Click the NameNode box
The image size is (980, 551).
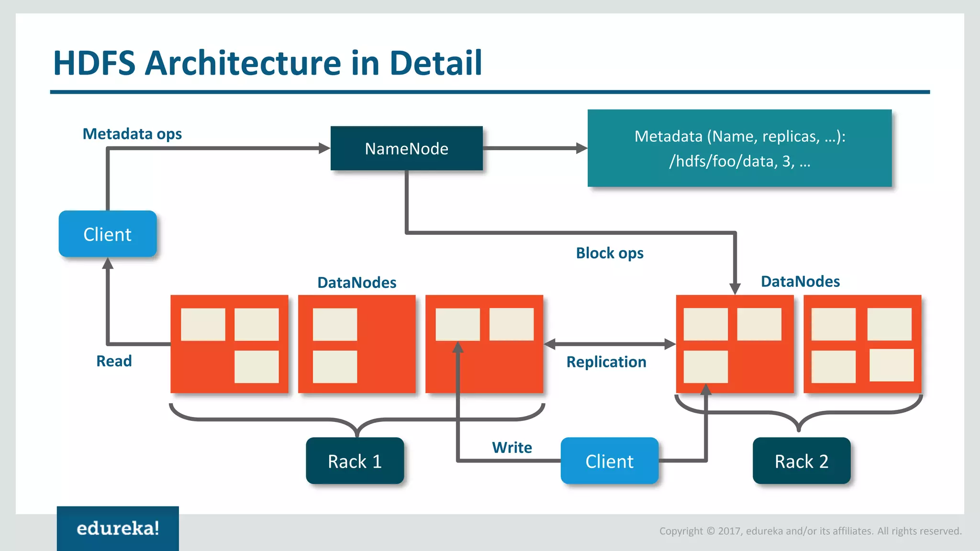(x=406, y=148)
